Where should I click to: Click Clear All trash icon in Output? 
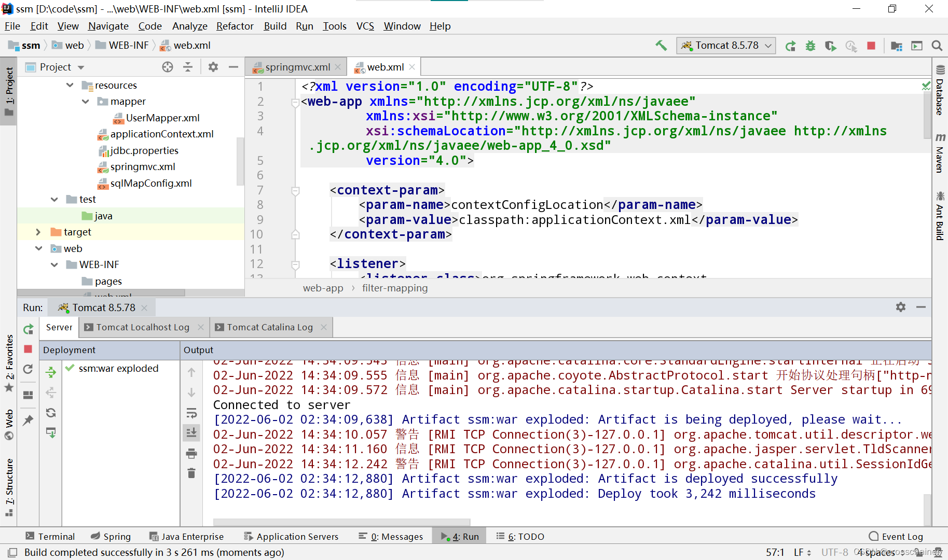(x=191, y=473)
